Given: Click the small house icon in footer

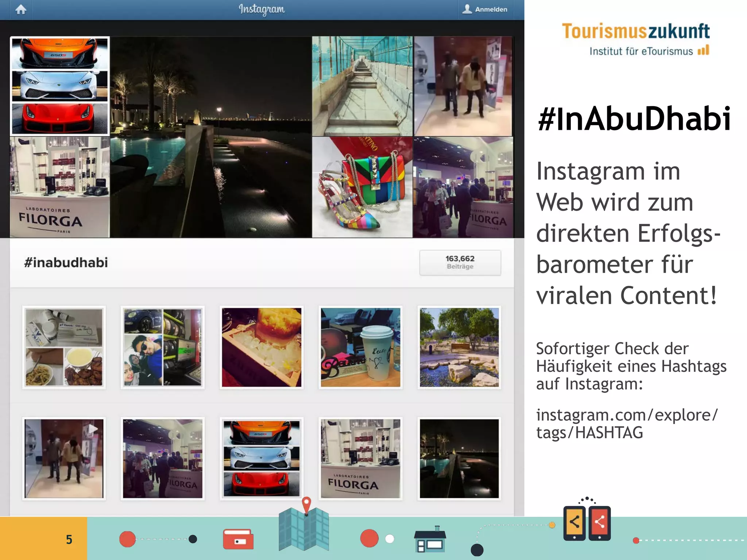Looking at the screenshot, I should click(430, 539).
